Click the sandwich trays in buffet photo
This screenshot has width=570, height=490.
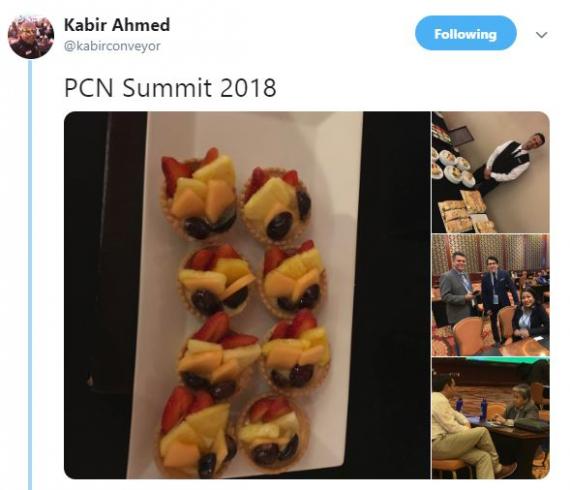[x=463, y=212]
